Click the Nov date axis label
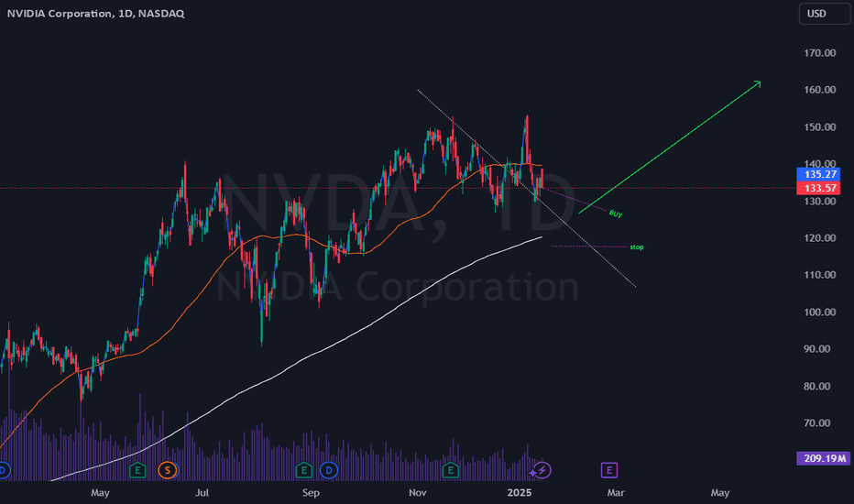 (417, 493)
